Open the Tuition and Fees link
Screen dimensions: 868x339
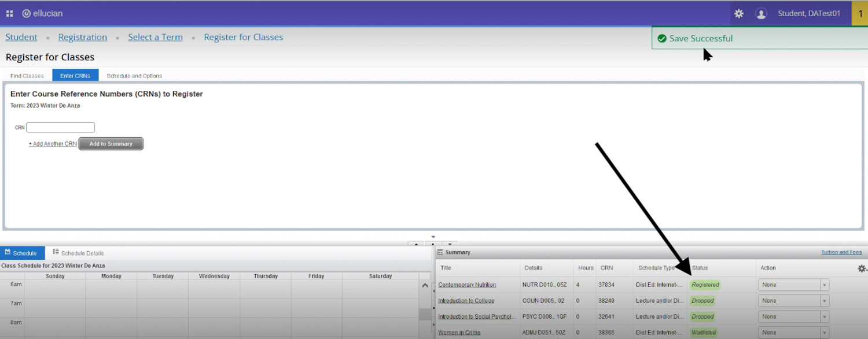pos(841,252)
